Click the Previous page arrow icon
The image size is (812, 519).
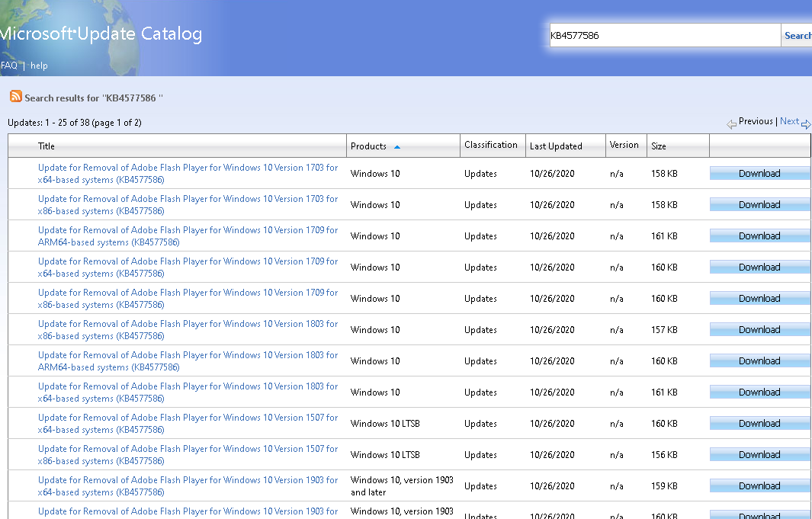(x=731, y=124)
